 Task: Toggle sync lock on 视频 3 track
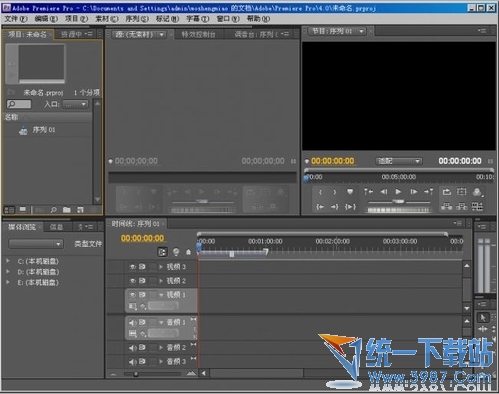pyautogui.click(x=142, y=267)
